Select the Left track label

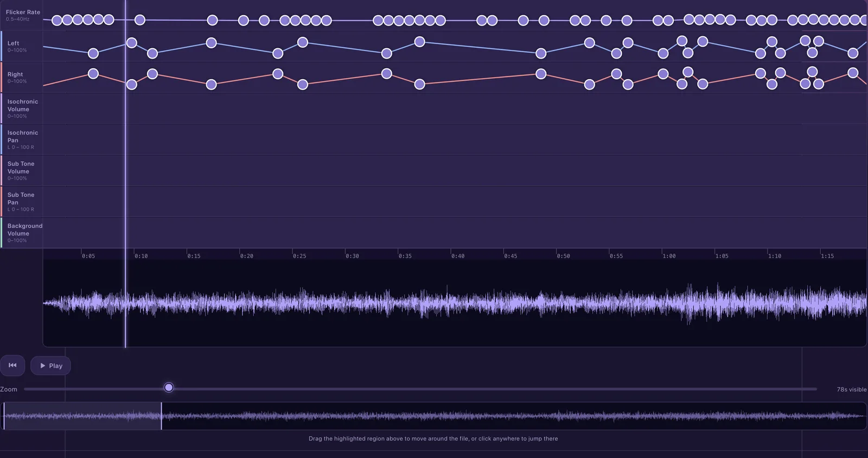tap(14, 43)
